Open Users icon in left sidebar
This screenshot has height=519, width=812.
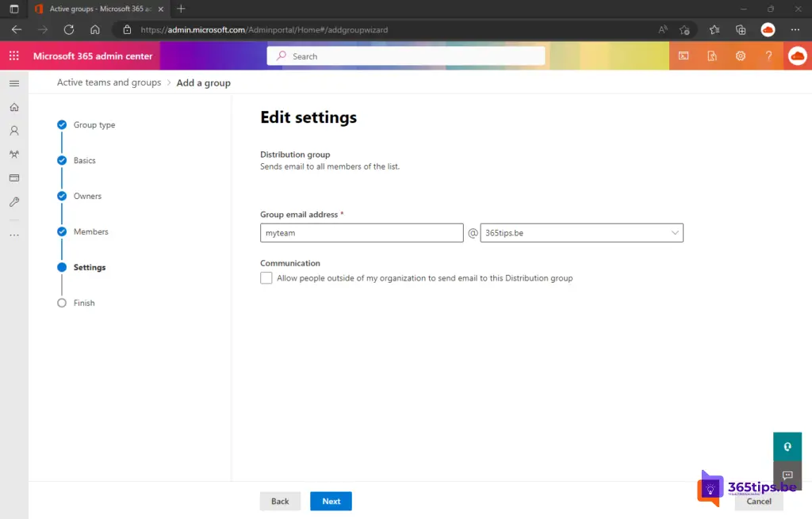click(x=13, y=131)
